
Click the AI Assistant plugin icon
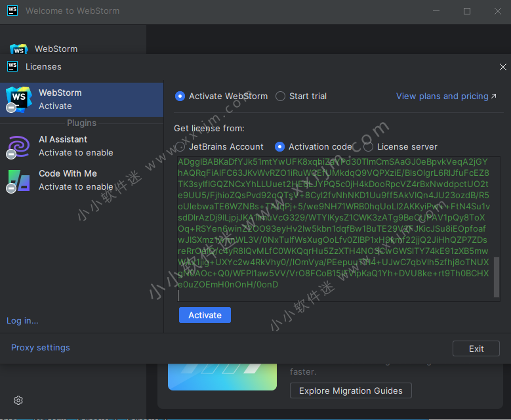18,146
